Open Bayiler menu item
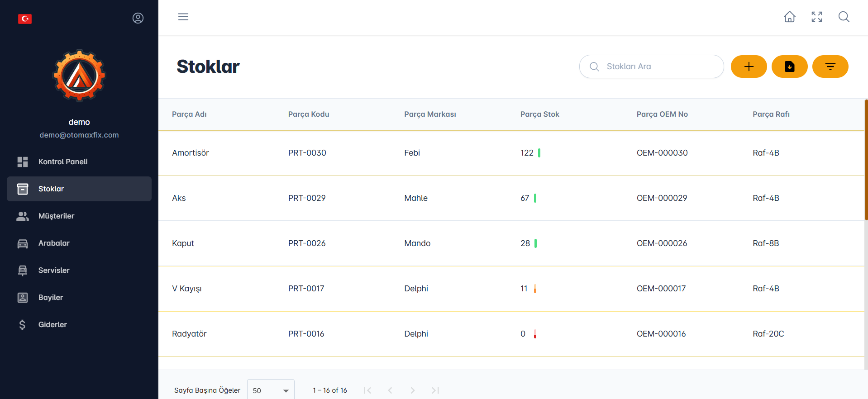868x399 pixels. point(79,298)
